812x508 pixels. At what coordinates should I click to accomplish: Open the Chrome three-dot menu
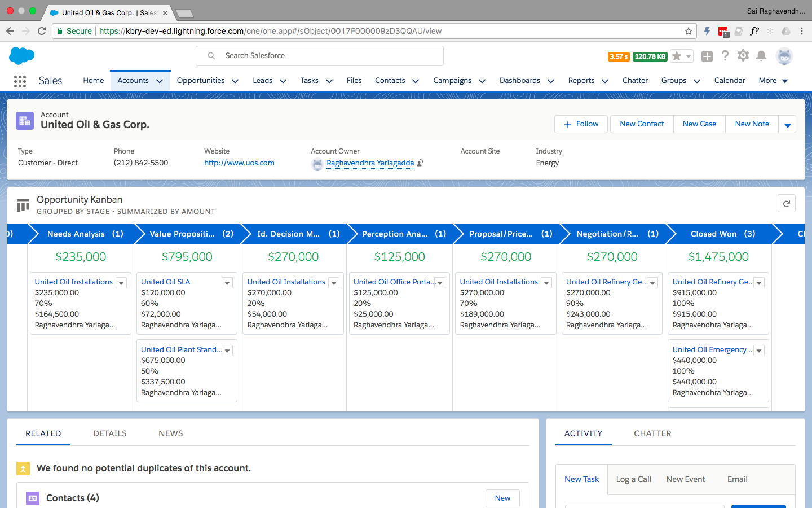point(802,31)
